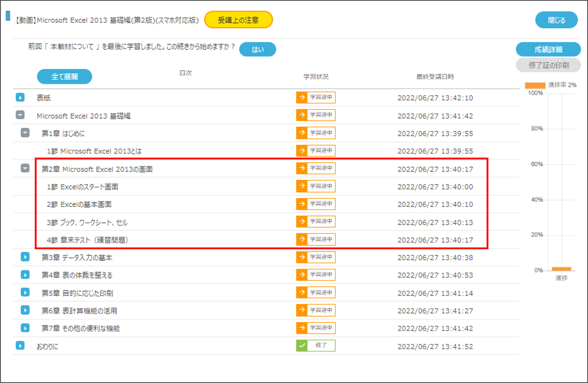Image resolution: width=588 pixels, height=383 pixels.
Task: Select 第6章 表計算機能の活用 title
Action: 79,311
